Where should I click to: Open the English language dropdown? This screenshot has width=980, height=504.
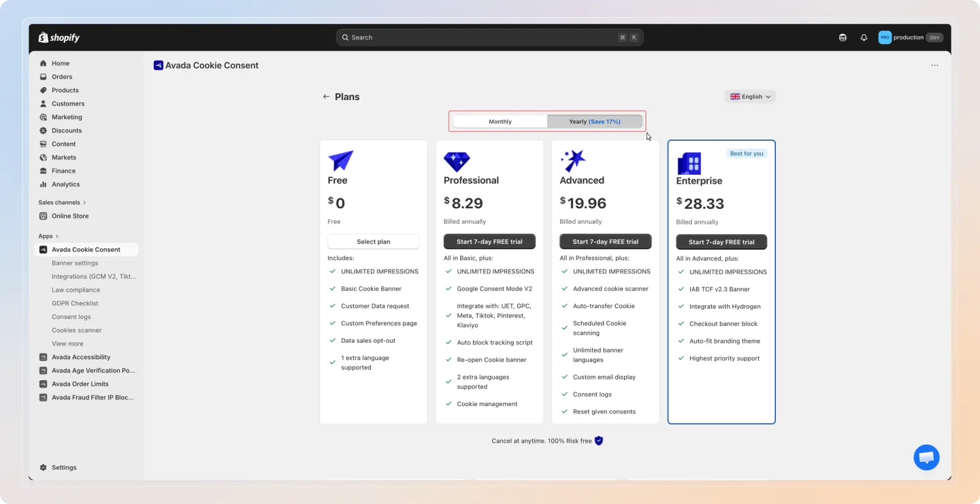click(x=750, y=97)
